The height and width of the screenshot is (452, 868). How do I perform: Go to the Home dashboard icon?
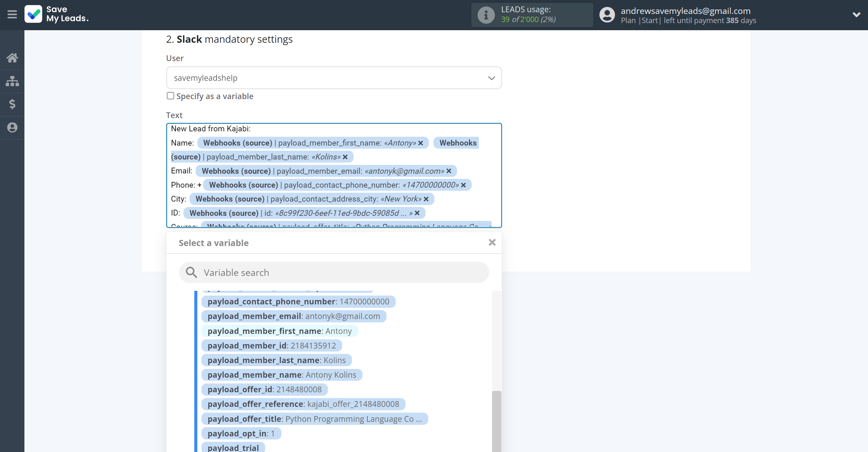[12, 58]
